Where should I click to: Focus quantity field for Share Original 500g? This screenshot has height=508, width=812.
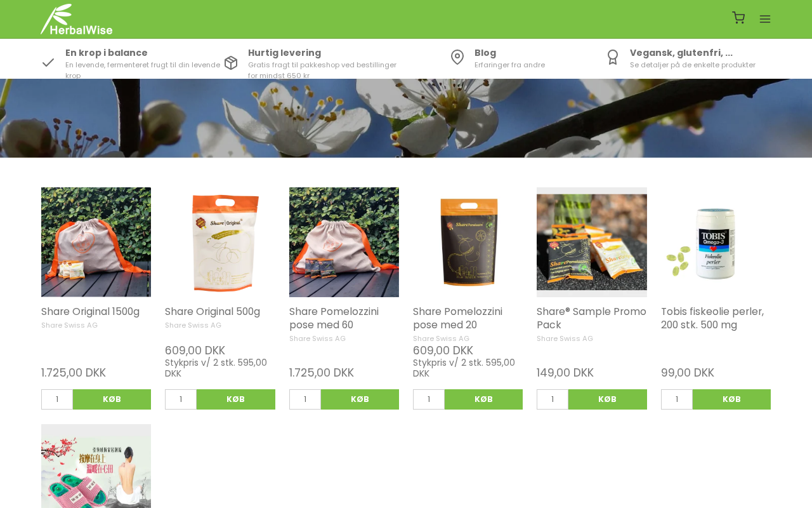coord(181,399)
